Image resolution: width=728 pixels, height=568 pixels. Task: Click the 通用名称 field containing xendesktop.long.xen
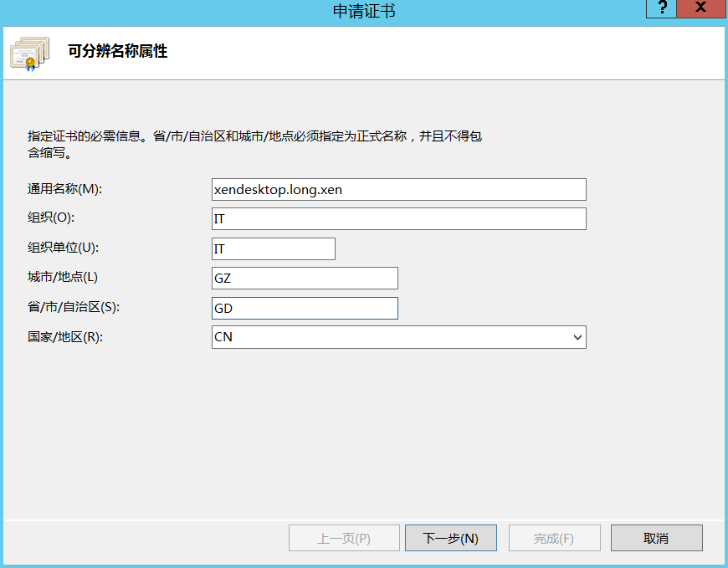[399, 189]
